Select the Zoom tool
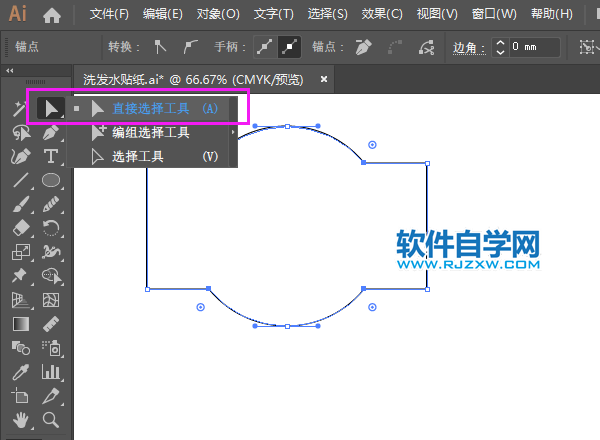600x440 pixels. pos(51,420)
